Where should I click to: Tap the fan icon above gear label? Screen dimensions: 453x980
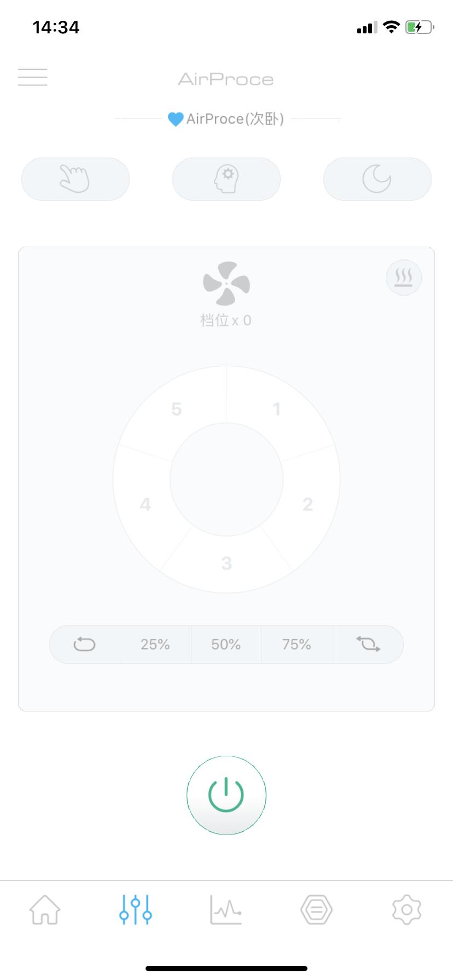pos(226,283)
